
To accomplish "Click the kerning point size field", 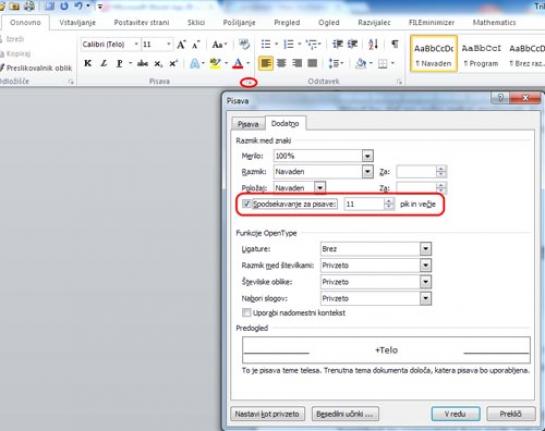I will click(x=364, y=204).
